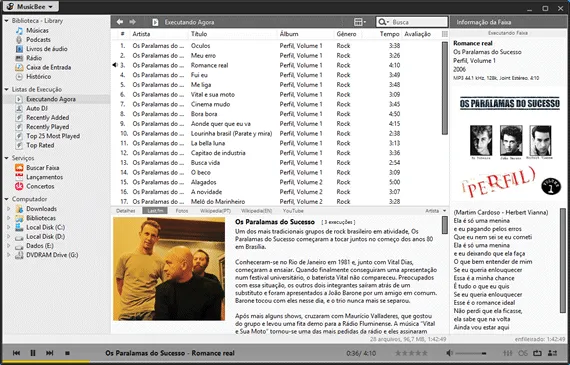Click the Auto DJ icon

point(19,108)
